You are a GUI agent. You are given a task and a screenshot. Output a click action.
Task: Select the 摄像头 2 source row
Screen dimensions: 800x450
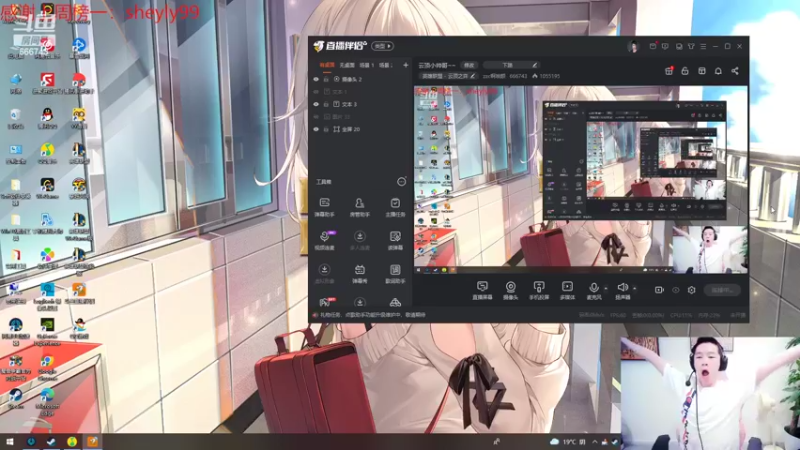click(360, 79)
